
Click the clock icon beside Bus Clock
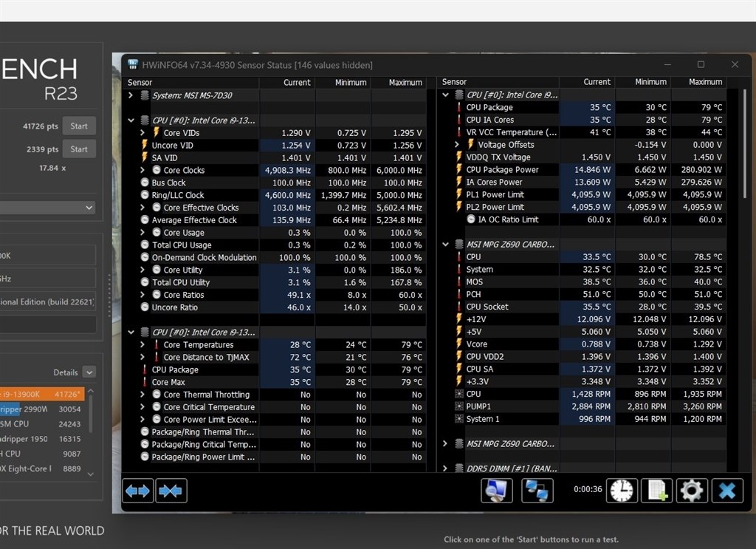pyautogui.click(x=145, y=183)
